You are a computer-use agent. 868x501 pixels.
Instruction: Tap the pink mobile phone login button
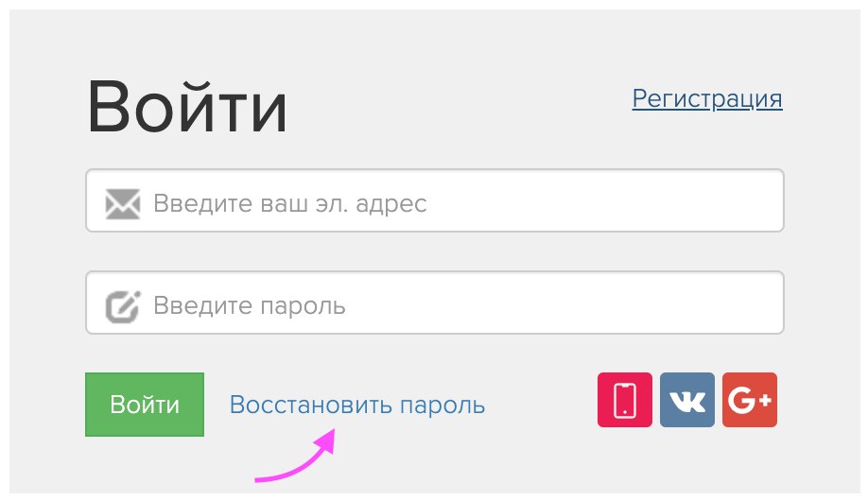pos(625,401)
